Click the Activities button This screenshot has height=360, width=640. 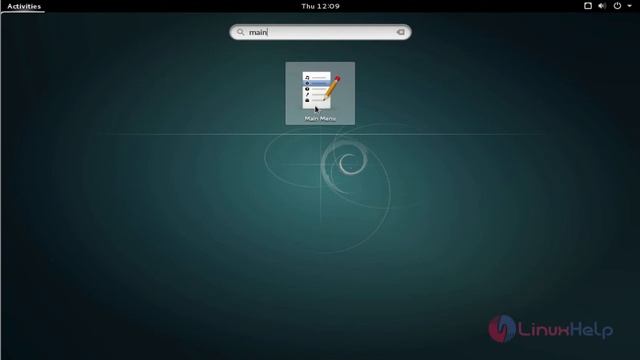24,6
